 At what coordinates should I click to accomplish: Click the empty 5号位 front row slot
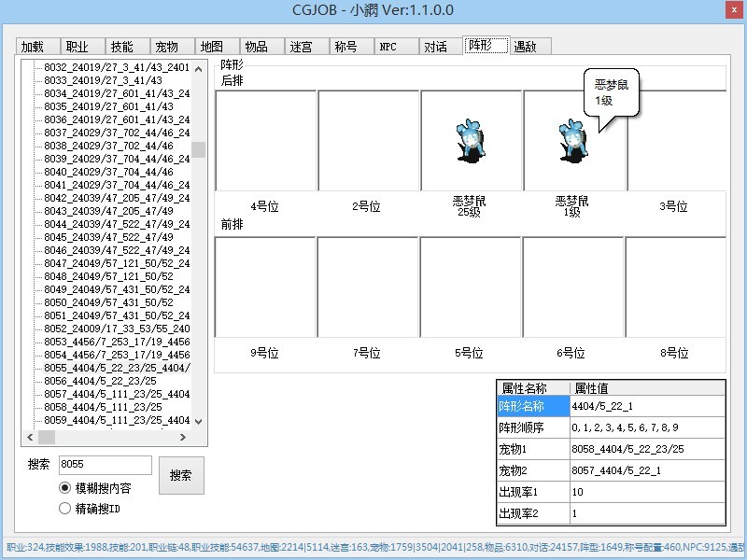470,287
